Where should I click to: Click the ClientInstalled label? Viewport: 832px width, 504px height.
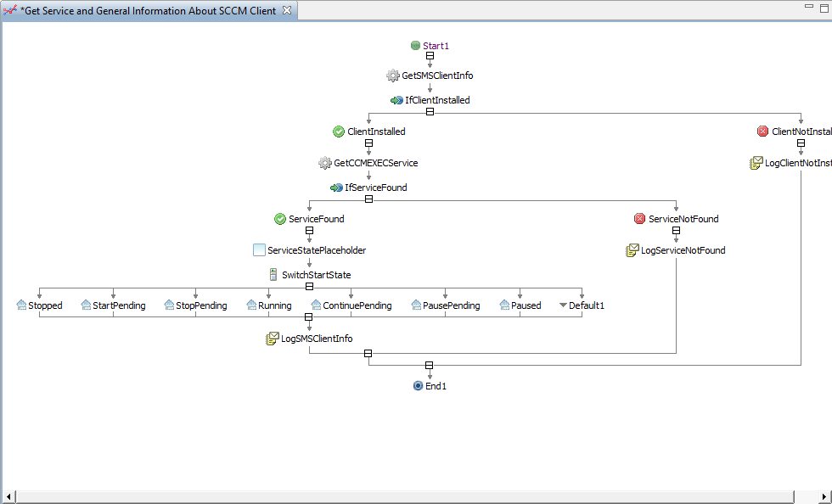coord(376,132)
